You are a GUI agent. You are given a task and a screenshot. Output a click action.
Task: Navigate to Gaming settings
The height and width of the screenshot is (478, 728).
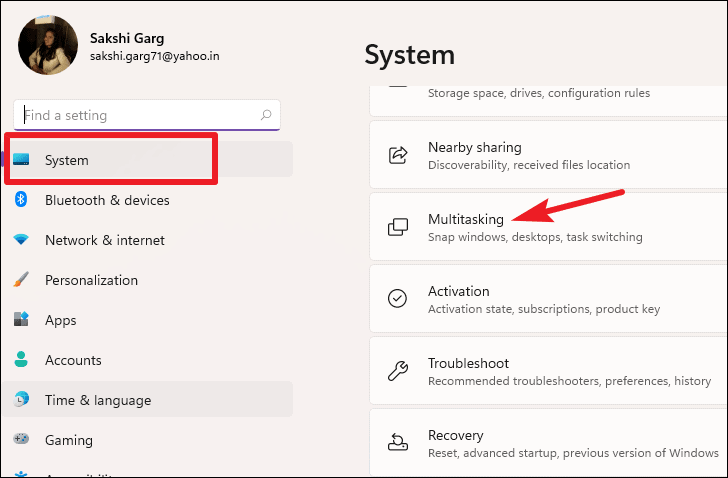click(148, 439)
